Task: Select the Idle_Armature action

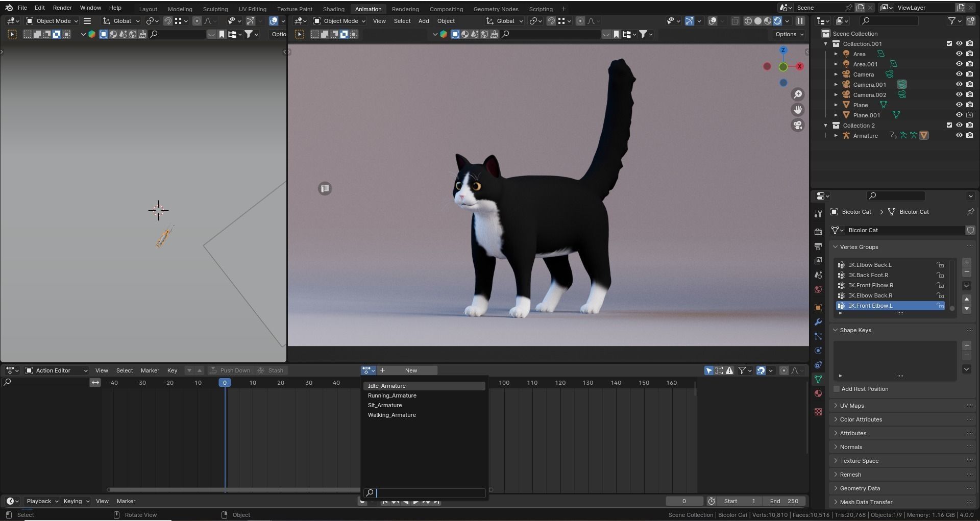Action: (x=424, y=386)
